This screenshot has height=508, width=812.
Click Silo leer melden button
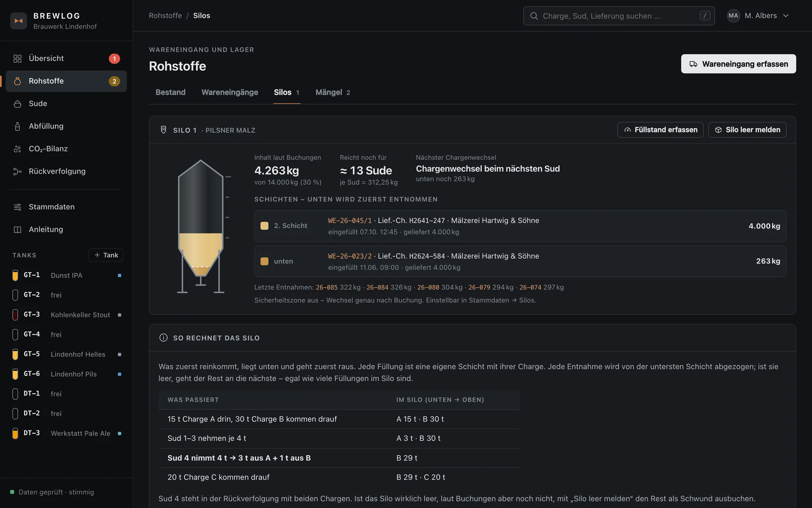click(747, 130)
